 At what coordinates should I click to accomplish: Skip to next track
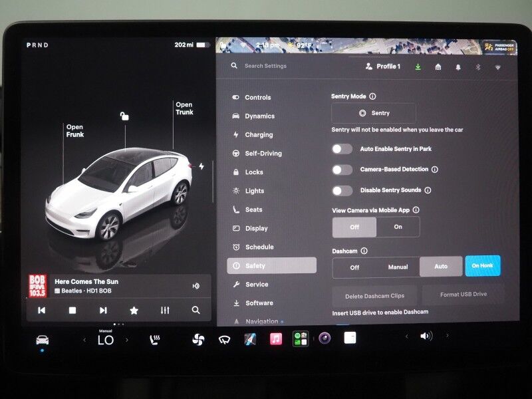(x=103, y=310)
